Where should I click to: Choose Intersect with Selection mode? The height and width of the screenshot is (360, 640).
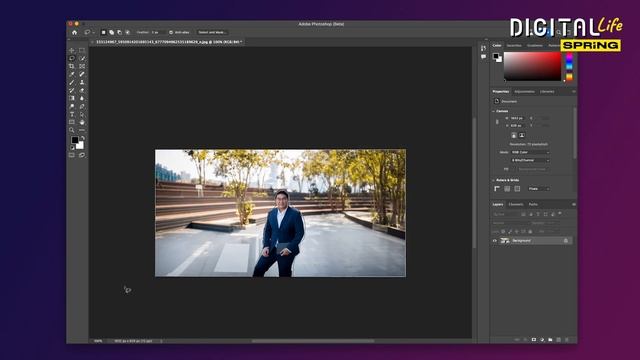(x=127, y=32)
